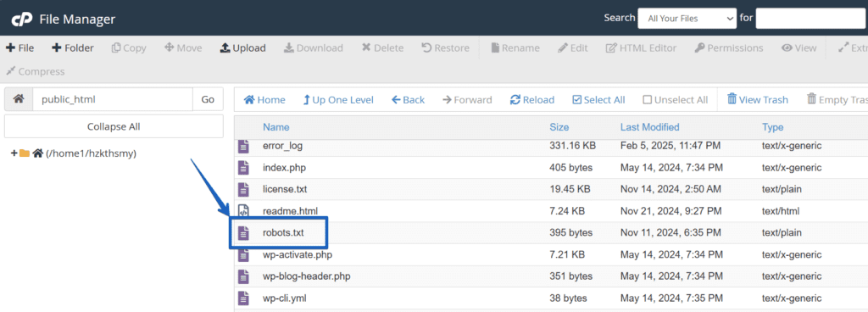The width and height of the screenshot is (868, 312).
Task: Click the wp-cli.yml file icon
Action: point(243,298)
